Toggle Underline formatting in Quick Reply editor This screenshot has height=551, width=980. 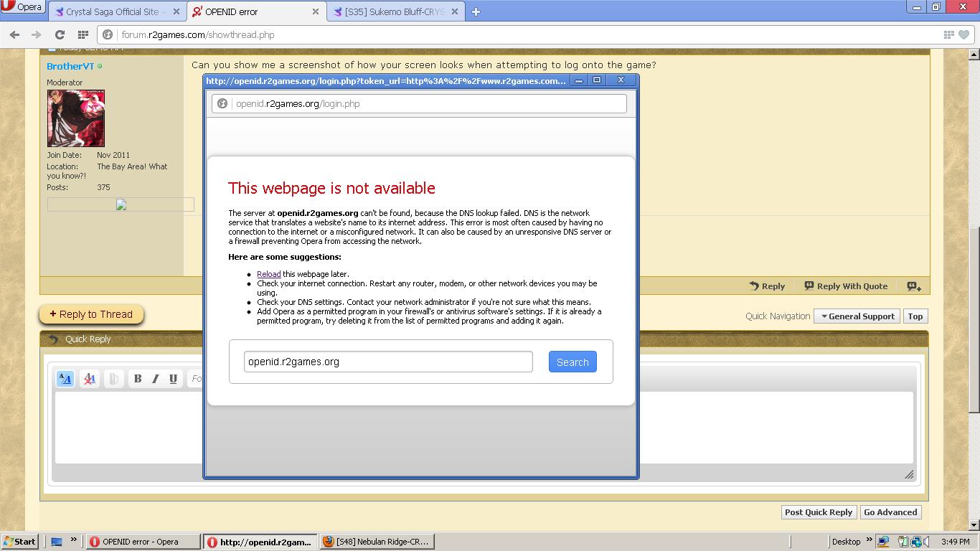tap(173, 379)
